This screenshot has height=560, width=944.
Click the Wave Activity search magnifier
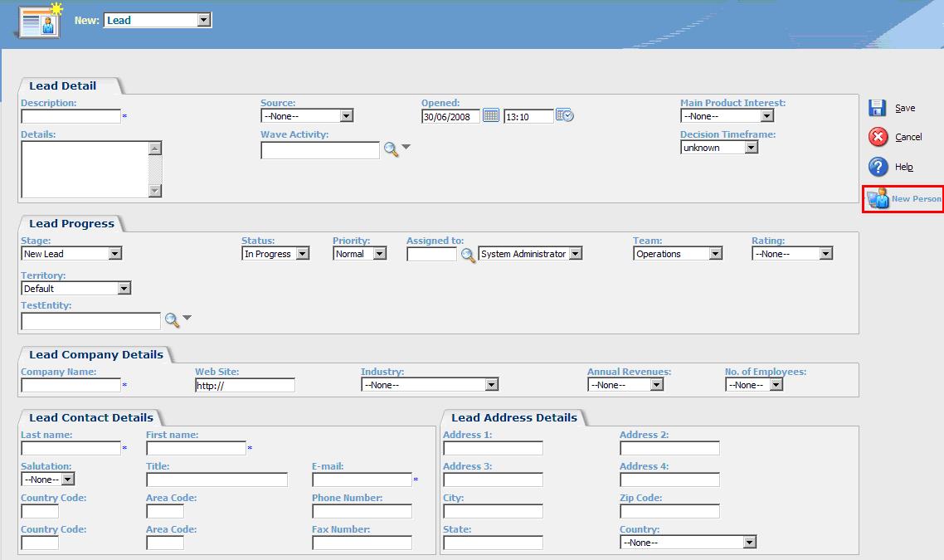click(391, 149)
